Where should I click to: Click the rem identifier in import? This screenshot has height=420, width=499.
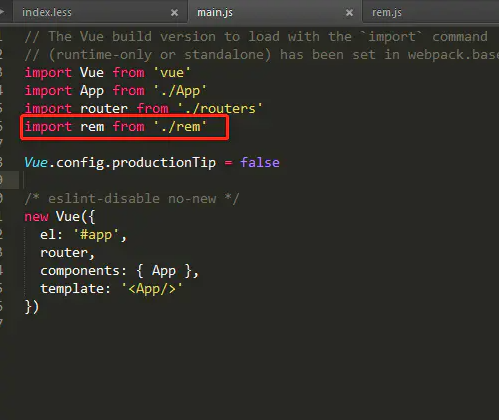[92, 127]
